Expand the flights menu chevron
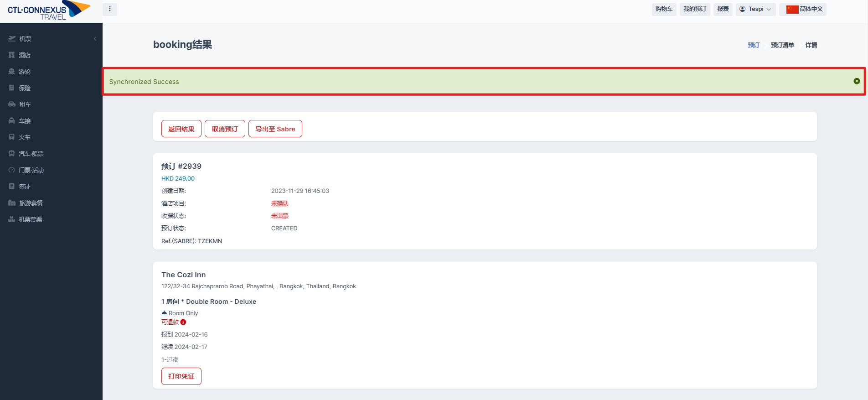868x400 pixels. coord(95,39)
